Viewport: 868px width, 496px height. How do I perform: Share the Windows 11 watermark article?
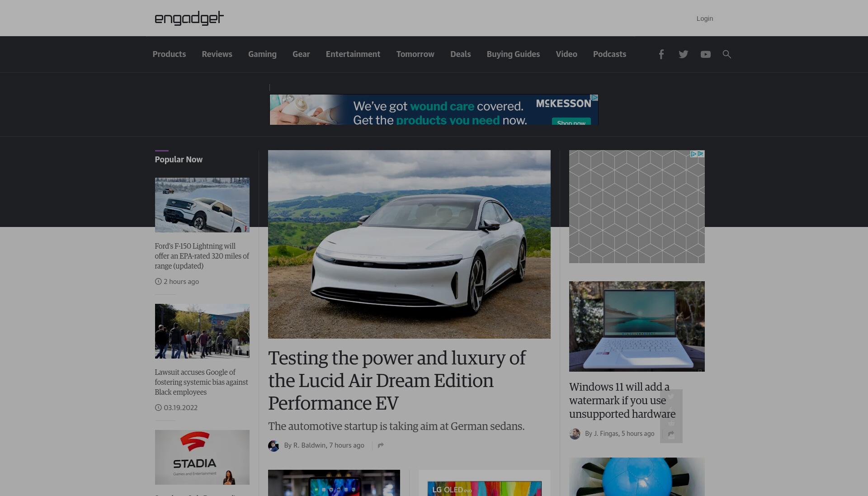point(671,434)
